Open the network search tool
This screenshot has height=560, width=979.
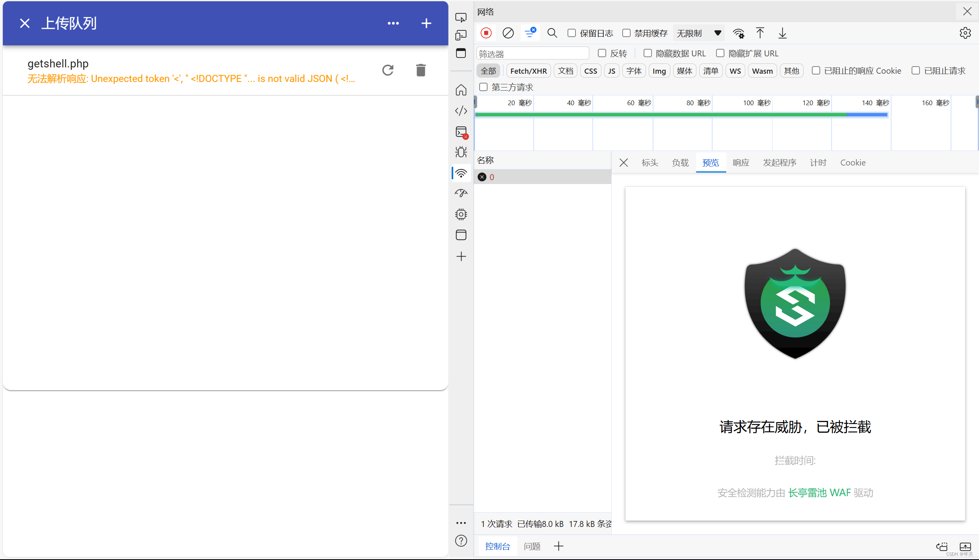point(552,33)
